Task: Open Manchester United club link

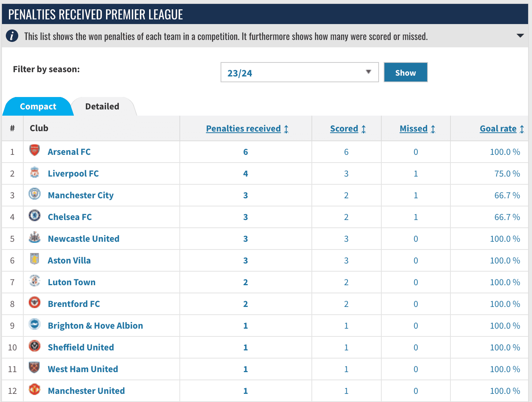Action: tap(86, 391)
